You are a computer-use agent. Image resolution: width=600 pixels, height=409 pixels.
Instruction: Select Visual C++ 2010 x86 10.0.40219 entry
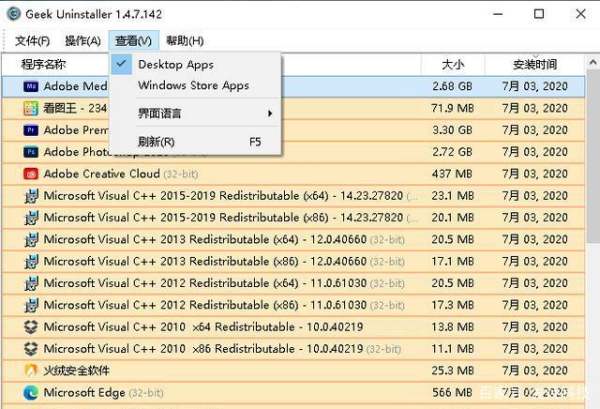pos(203,349)
